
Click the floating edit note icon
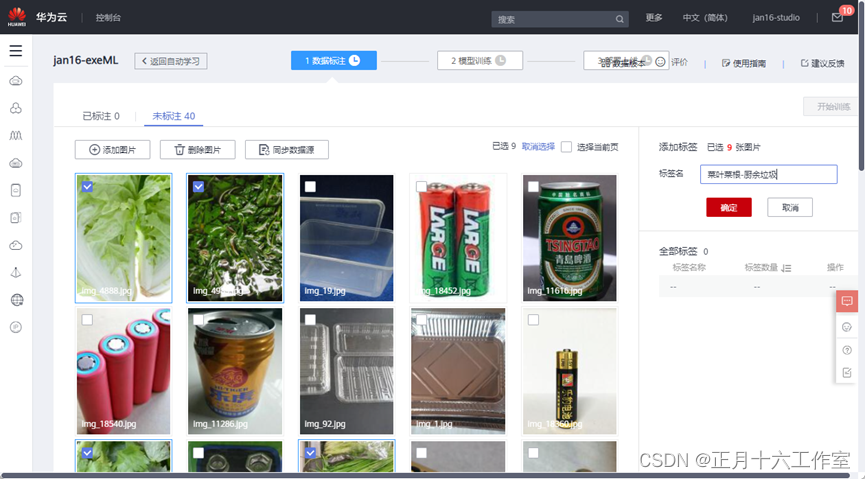pos(847,373)
